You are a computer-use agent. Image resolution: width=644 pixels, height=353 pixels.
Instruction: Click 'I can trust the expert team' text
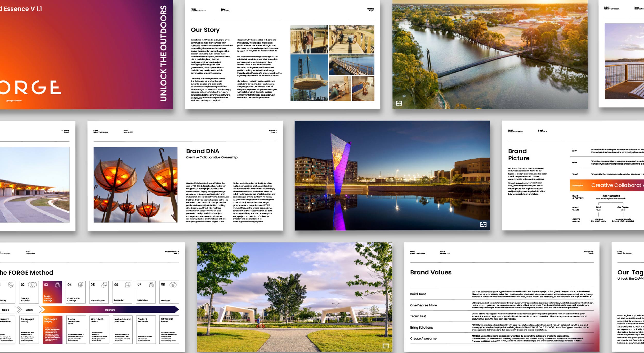598,220
